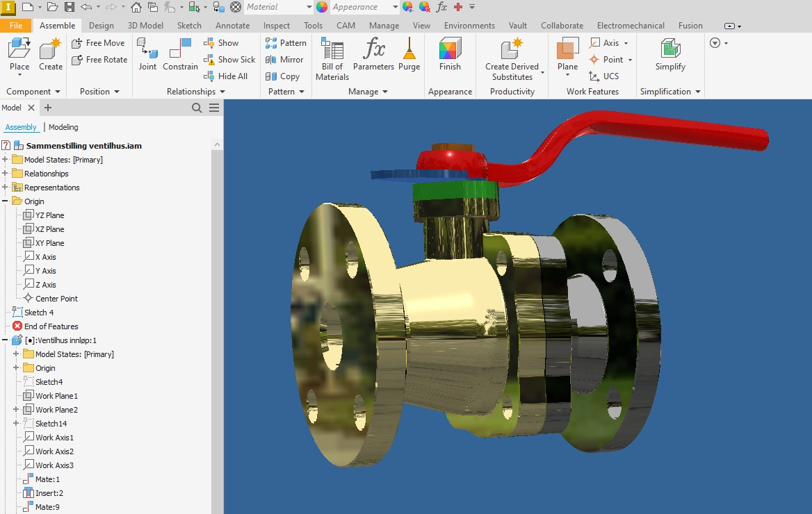Click the Appearance color wheel icon
The image size is (812, 514).
[322, 7]
